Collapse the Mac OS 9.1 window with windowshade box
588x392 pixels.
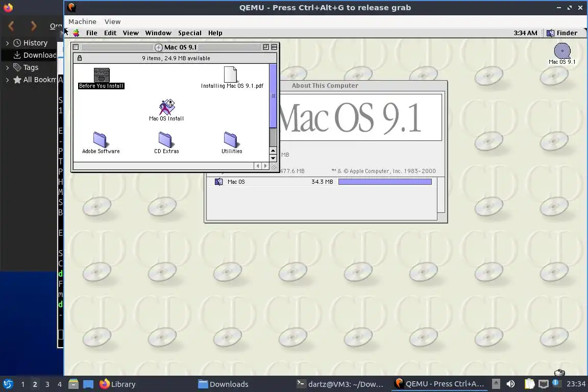(274, 47)
